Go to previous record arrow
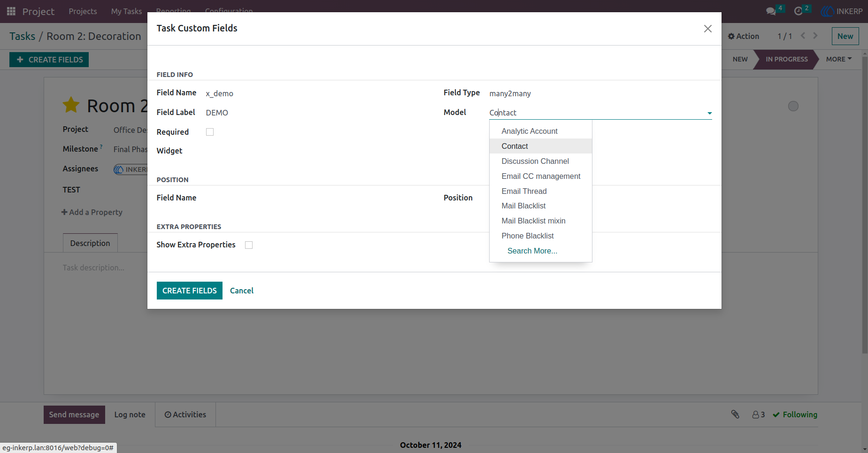The height and width of the screenshot is (453, 868). tap(803, 36)
